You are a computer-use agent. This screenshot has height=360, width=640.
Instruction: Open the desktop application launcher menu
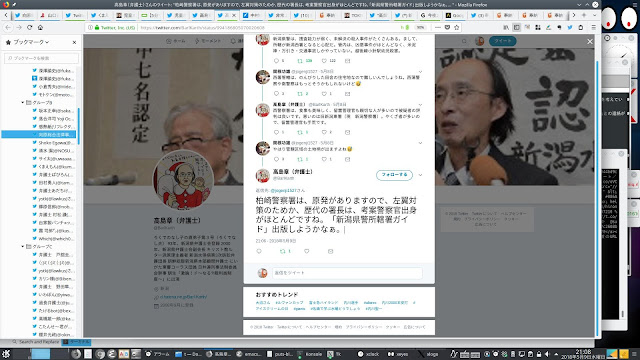[x=6, y=354]
